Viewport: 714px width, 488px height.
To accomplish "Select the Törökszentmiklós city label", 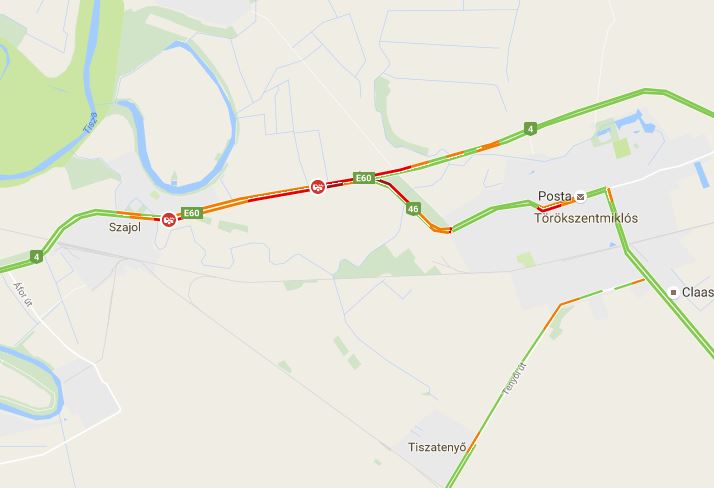I will (x=586, y=218).
